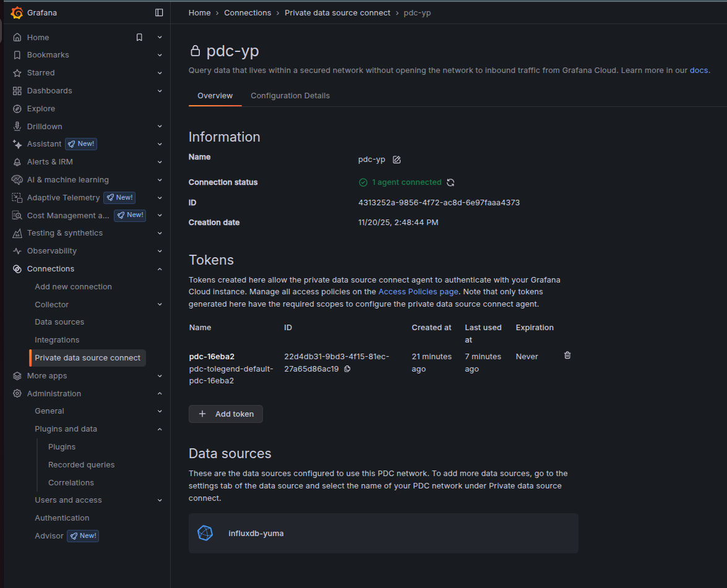This screenshot has width=727, height=588.
Task: Expand the Dashboards section chevron
Action: point(160,90)
